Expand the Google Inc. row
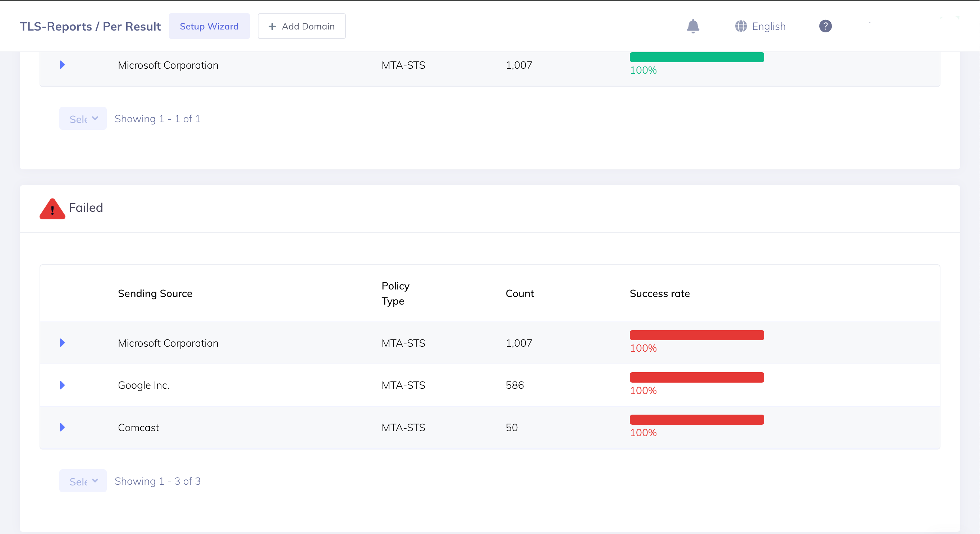 tap(63, 385)
